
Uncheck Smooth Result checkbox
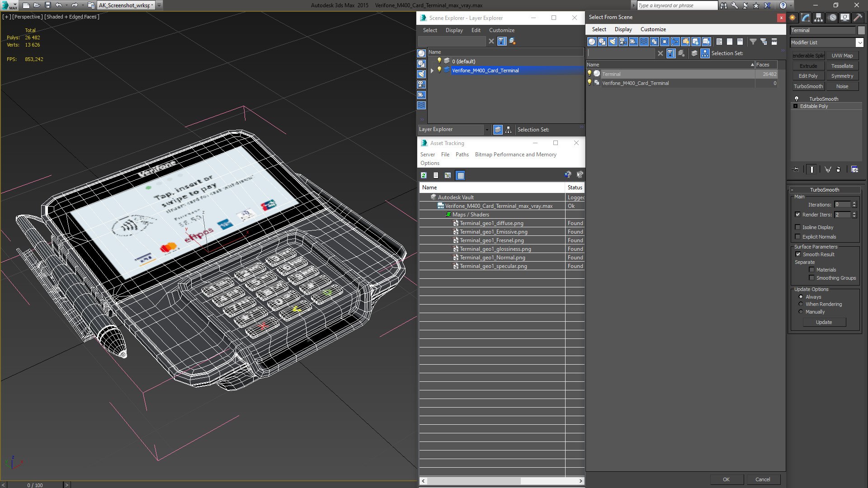(798, 254)
